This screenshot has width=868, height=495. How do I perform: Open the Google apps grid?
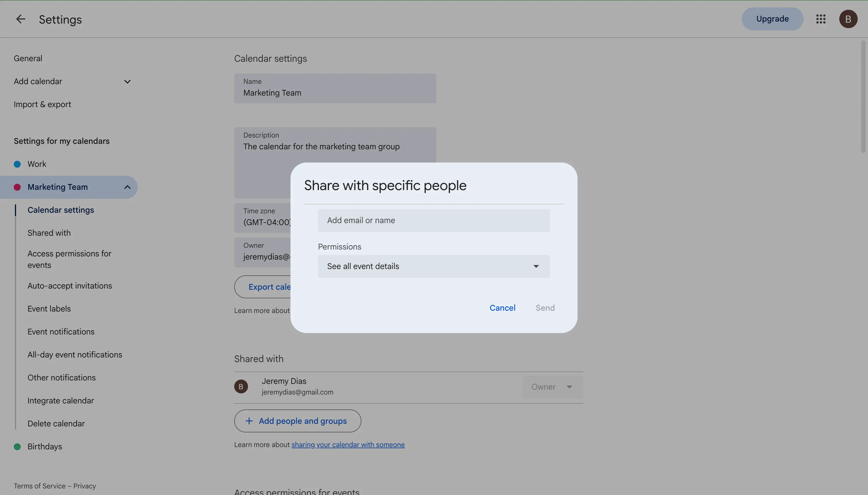[821, 19]
